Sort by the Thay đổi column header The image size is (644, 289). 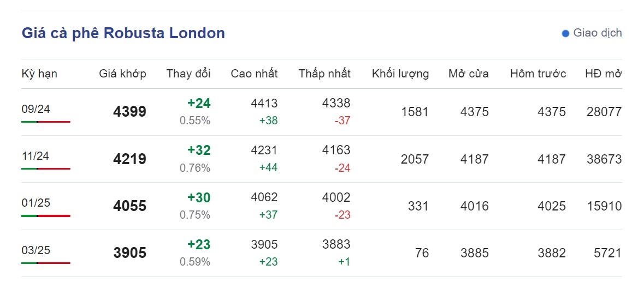[x=188, y=74]
